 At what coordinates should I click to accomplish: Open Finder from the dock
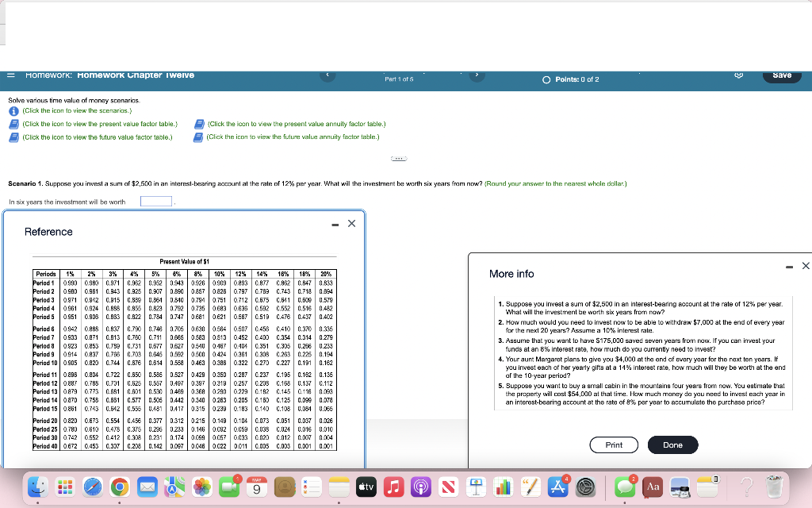pyautogui.click(x=38, y=487)
